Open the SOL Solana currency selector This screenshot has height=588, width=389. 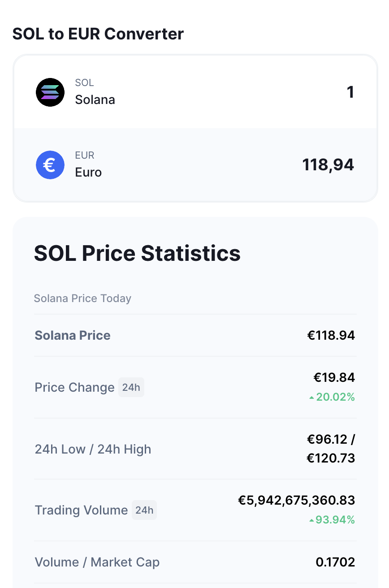point(75,92)
